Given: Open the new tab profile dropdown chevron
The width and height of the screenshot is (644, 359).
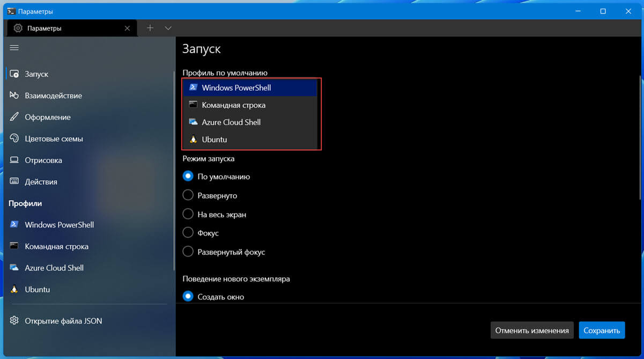Looking at the screenshot, I should click(x=168, y=28).
